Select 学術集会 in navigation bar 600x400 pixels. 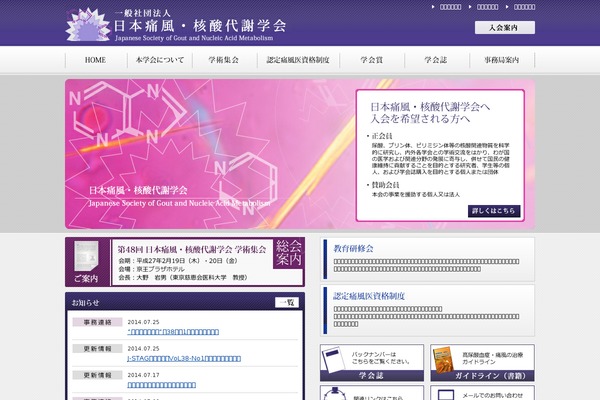(224, 60)
